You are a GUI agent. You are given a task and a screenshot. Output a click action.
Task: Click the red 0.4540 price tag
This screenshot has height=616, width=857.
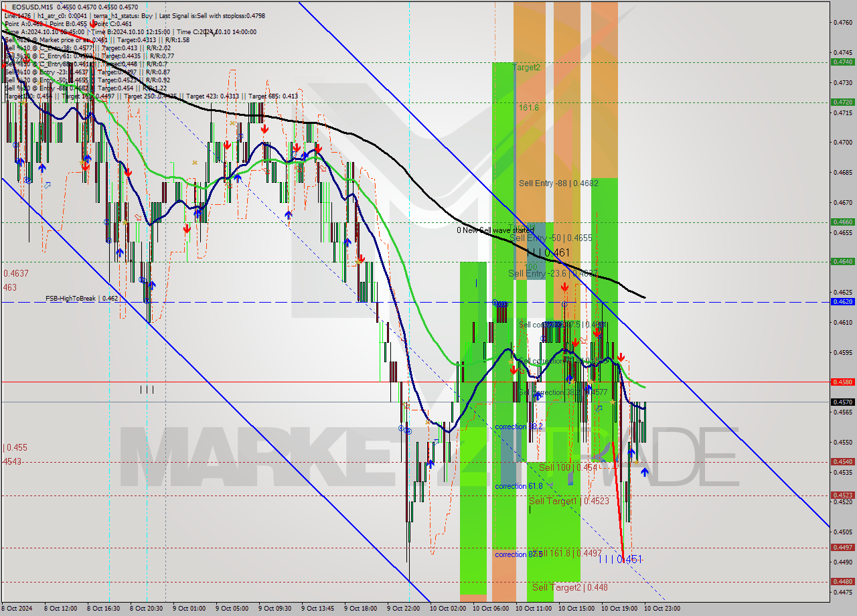point(842,461)
